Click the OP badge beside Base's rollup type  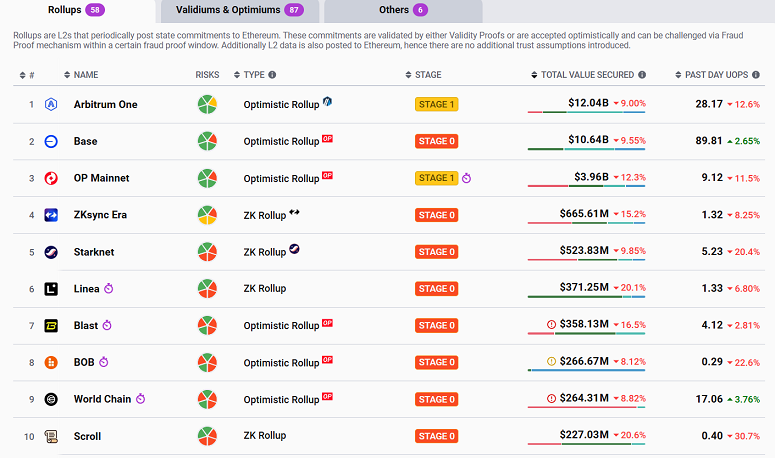[x=327, y=140]
